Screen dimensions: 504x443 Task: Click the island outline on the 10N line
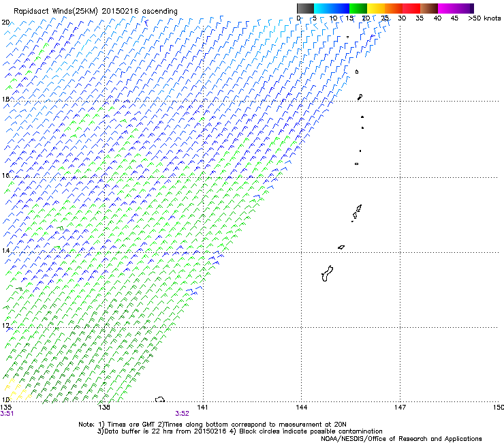[160, 399]
